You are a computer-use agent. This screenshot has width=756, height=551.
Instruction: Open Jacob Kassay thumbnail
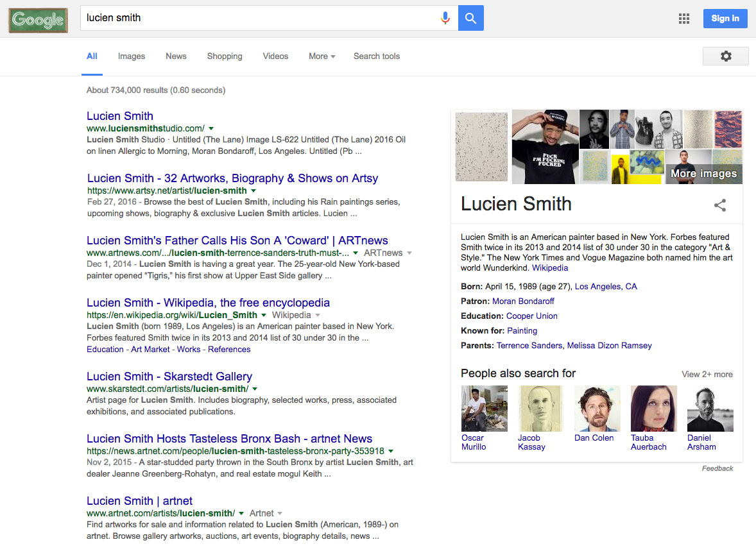pos(540,409)
